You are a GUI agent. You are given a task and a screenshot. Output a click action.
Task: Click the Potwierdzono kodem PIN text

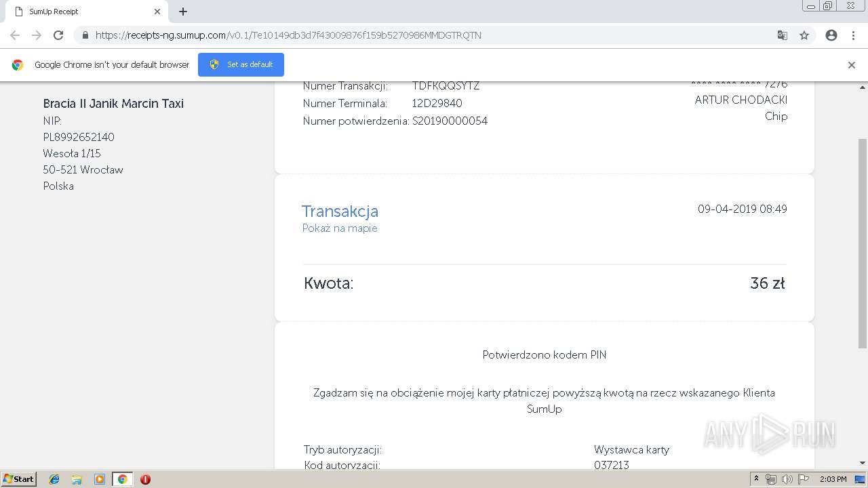click(545, 355)
